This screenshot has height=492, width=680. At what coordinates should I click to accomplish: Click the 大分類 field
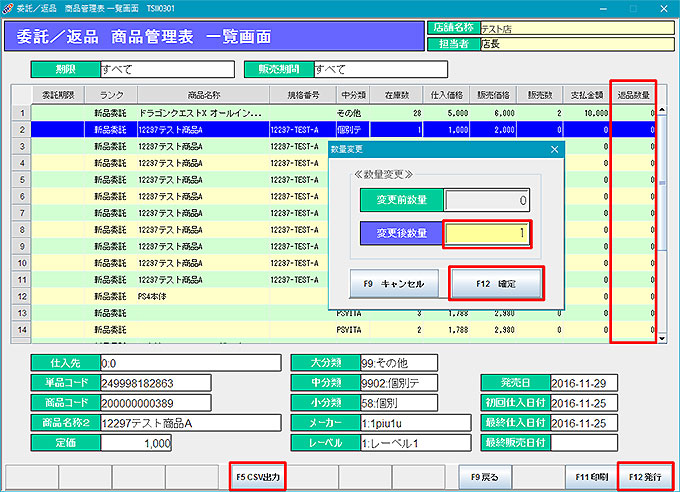pos(399,363)
